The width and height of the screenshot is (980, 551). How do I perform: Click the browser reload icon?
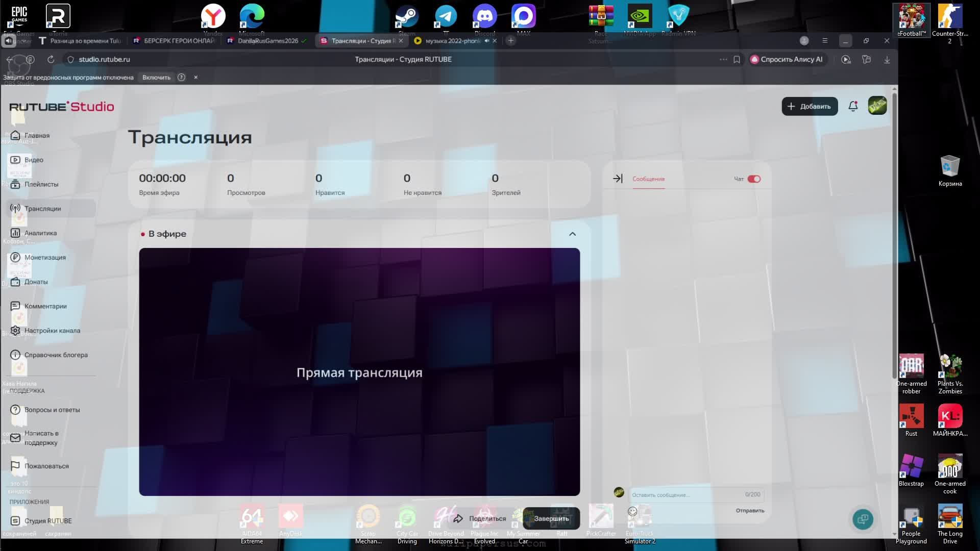(x=51, y=59)
